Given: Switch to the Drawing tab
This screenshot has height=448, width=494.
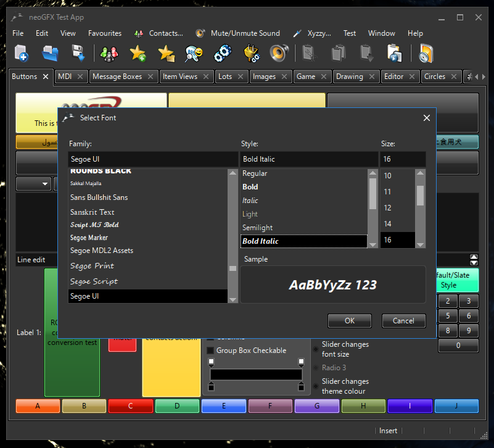Looking at the screenshot, I should click(350, 77).
